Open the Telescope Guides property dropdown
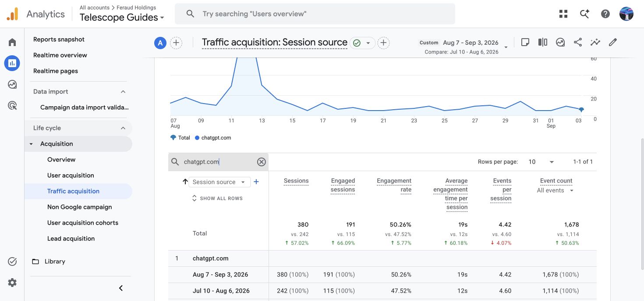 [x=122, y=18]
